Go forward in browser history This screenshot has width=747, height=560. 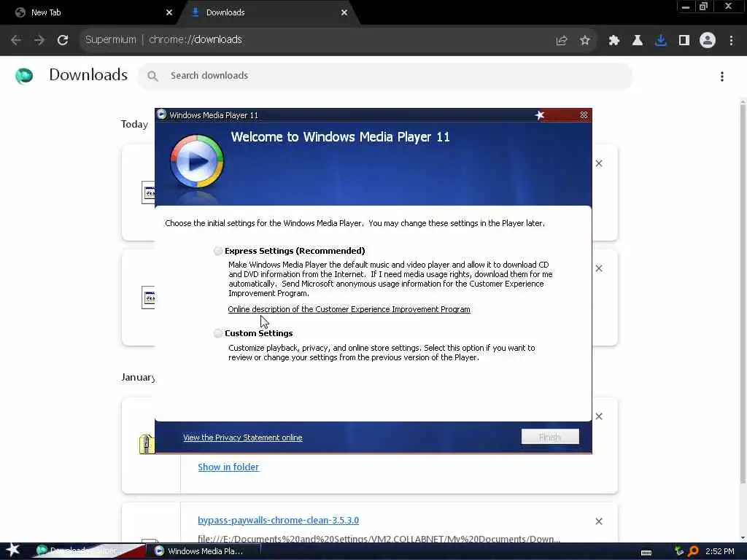pyautogui.click(x=39, y=40)
